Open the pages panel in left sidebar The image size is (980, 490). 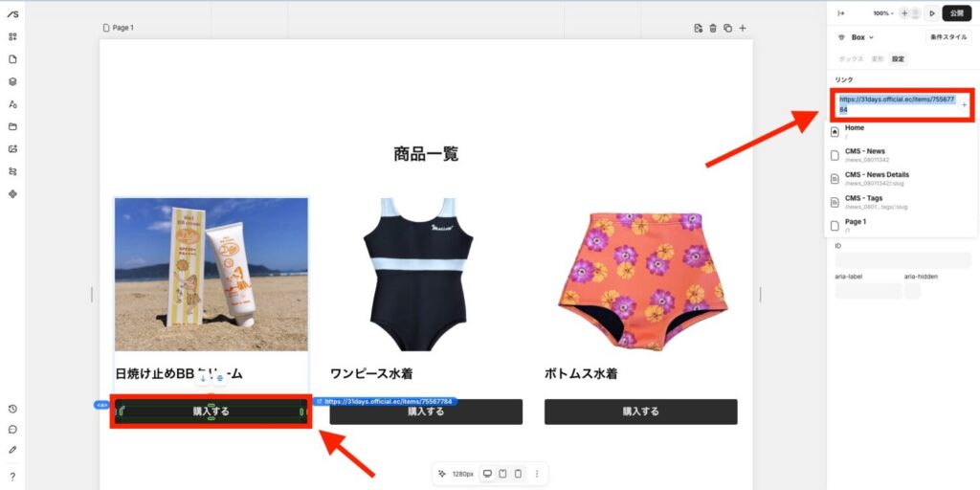[x=12, y=59]
